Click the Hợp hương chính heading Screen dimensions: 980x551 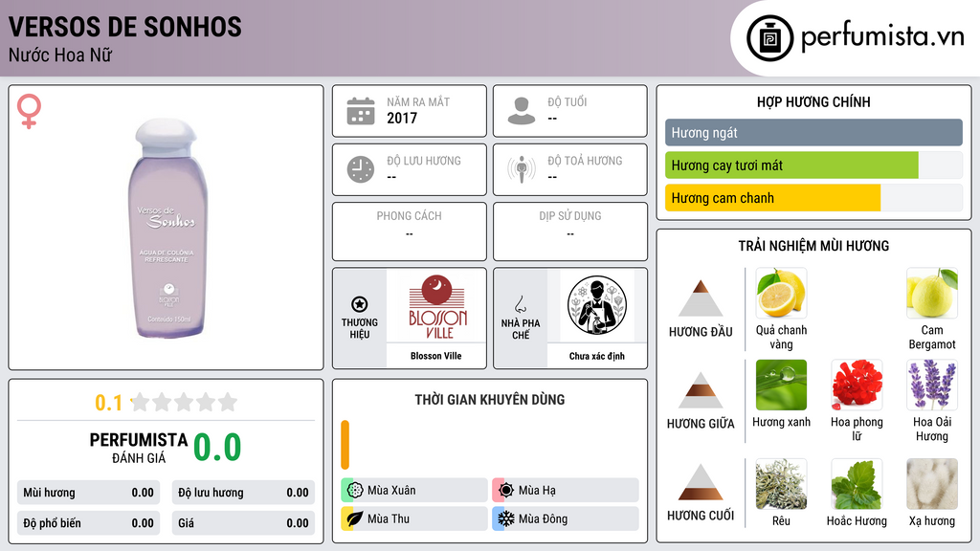tap(813, 101)
